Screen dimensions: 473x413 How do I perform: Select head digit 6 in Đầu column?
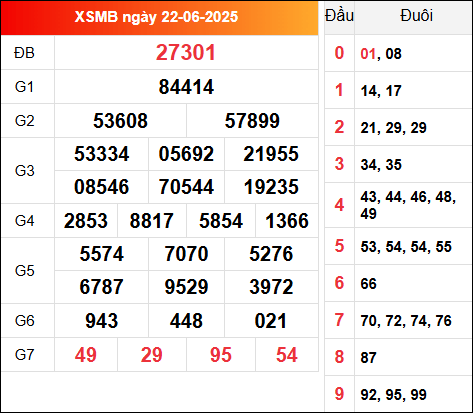coord(339,283)
